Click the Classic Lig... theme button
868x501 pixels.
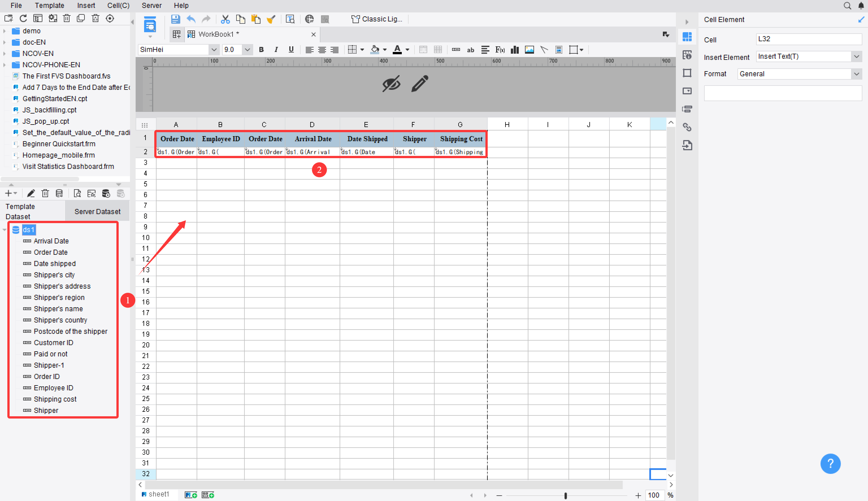(x=377, y=19)
